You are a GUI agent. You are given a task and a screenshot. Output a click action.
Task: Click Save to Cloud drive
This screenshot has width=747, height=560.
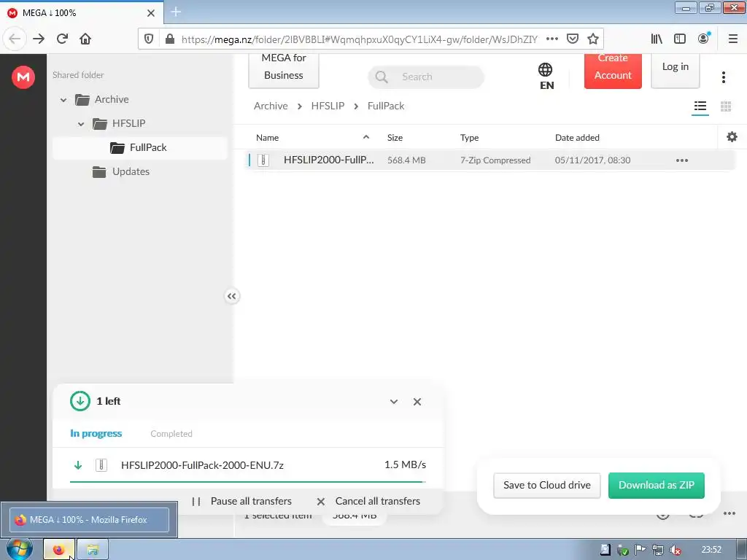(x=547, y=485)
